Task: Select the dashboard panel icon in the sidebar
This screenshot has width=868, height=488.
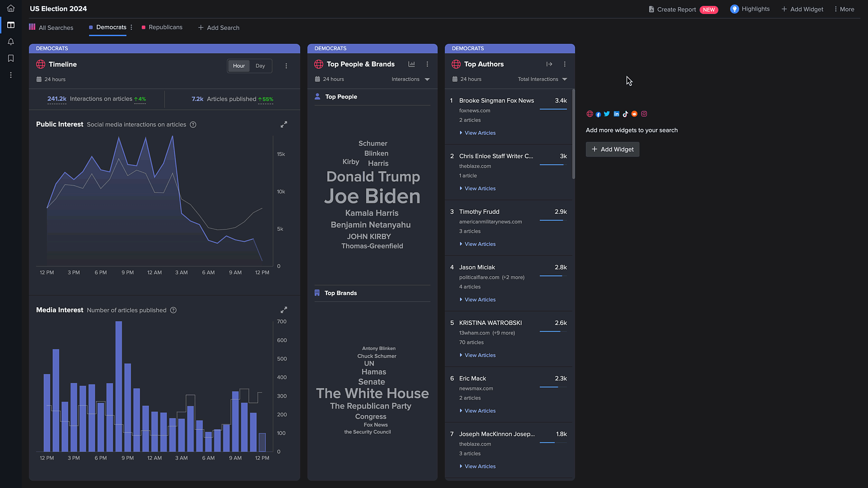Action: (x=10, y=25)
